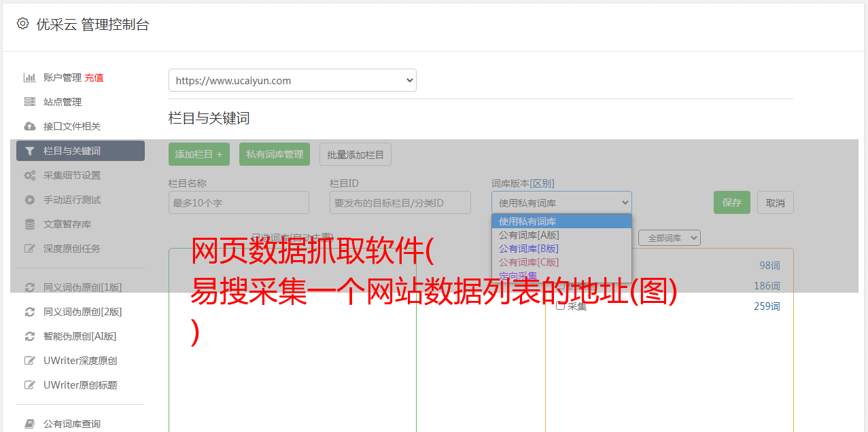Viewport: 868px width, 432px height.
Task: Open UWriter深度原创 sidebar entry
Action: (80, 361)
